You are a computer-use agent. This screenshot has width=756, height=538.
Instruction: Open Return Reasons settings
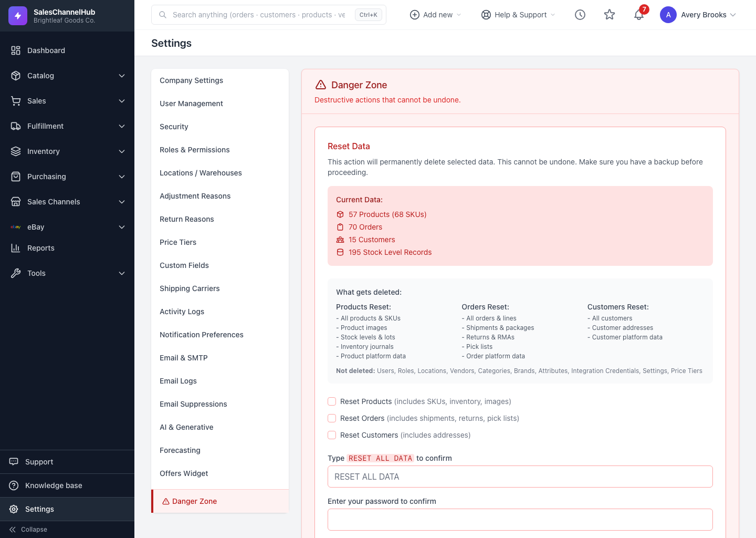click(x=220, y=219)
